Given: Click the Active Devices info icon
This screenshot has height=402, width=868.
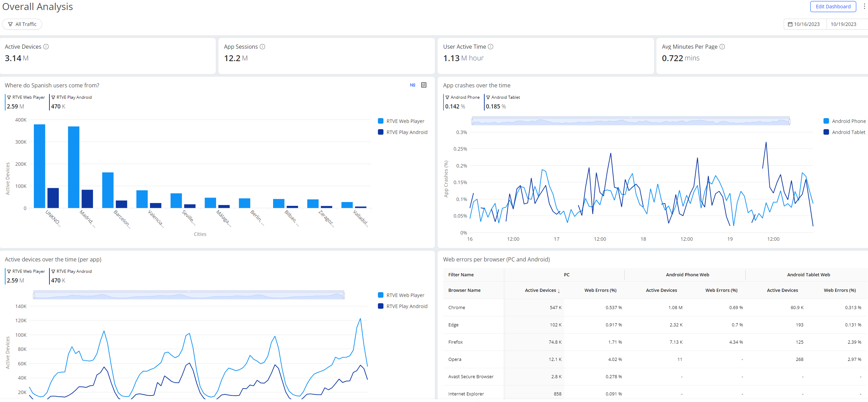Looking at the screenshot, I should (x=46, y=47).
